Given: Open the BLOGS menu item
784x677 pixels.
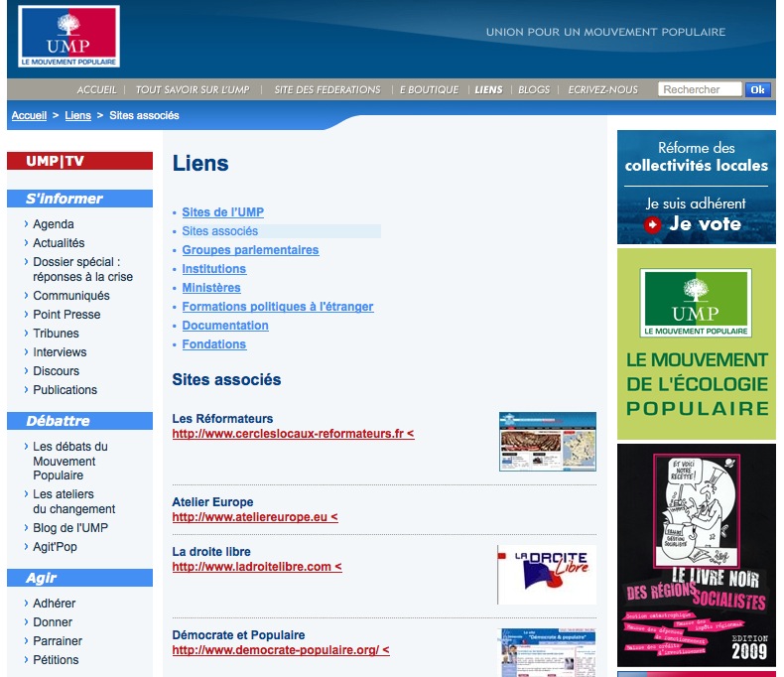Looking at the screenshot, I should coord(534,89).
